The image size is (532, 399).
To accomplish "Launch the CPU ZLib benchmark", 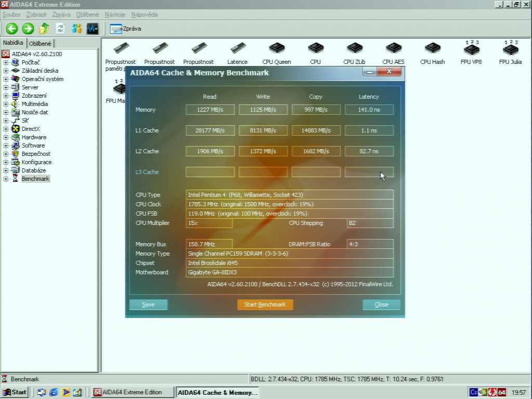I will coord(354,53).
